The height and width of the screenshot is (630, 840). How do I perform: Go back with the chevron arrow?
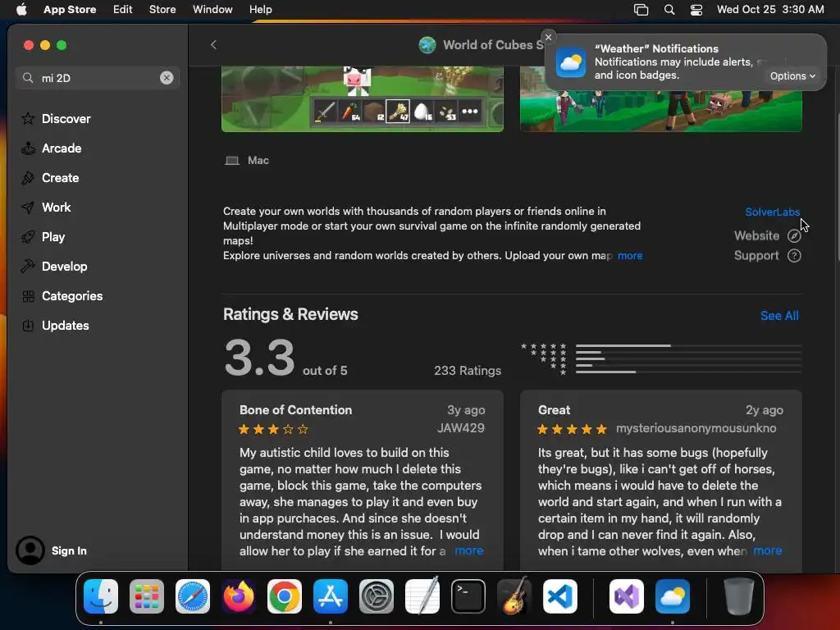(x=213, y=45)
